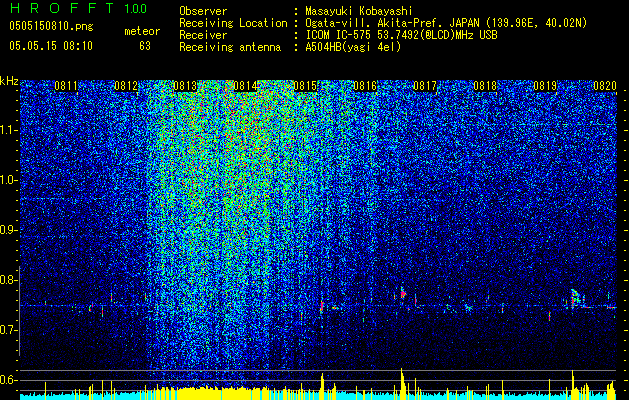Screen dimensions: 629x400
Task: Click the 0814 time marker
Action: (245, 86)
